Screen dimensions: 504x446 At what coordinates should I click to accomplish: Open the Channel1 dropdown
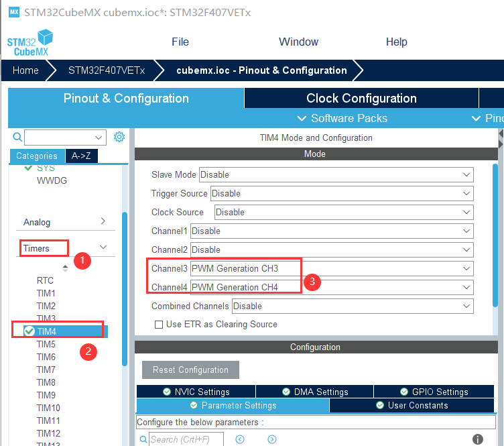(x=332, y=231)
